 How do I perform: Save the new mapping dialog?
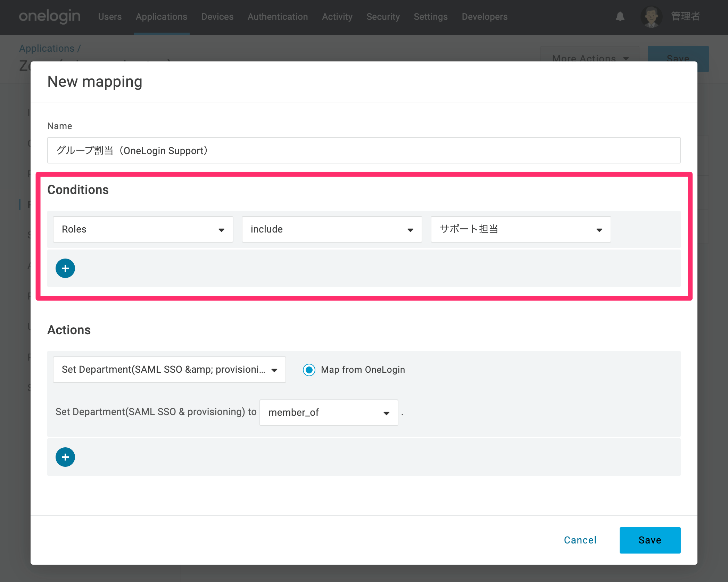(x=650, y=540)
